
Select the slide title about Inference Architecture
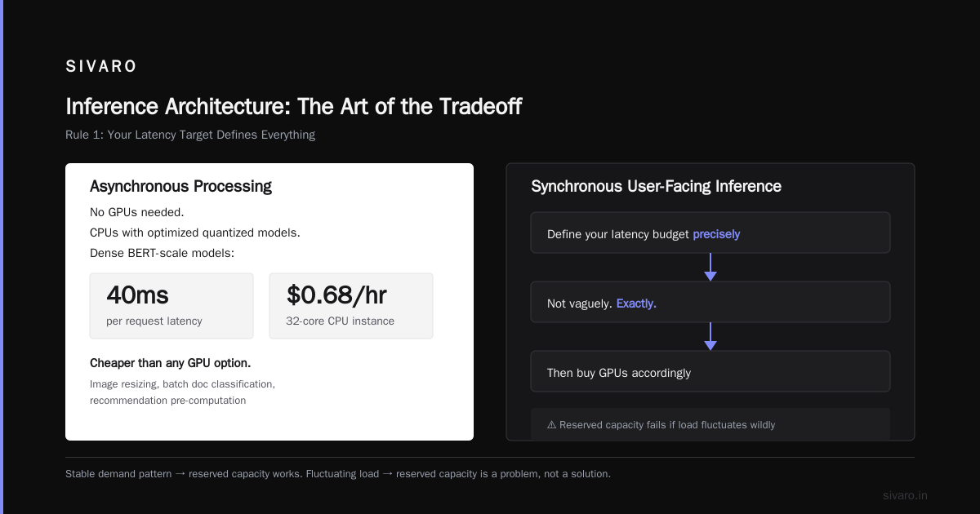point(293,107)
